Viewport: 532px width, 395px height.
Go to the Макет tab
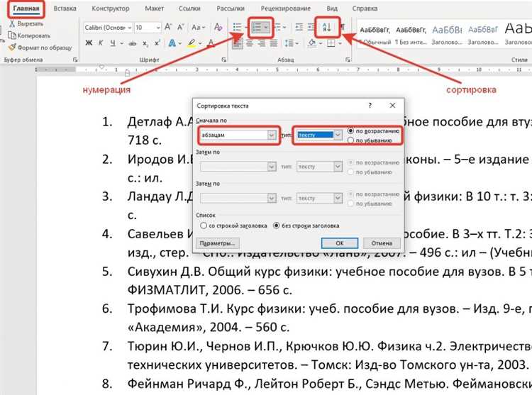click(154, 9)
